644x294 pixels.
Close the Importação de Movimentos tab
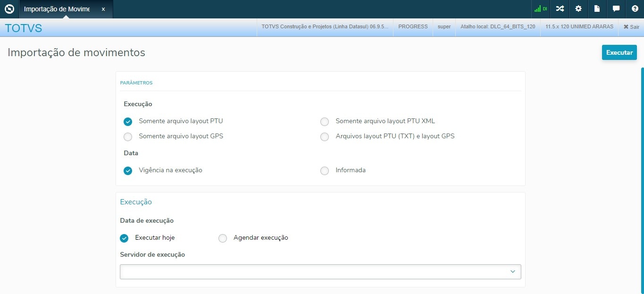(x=103, y=9)
